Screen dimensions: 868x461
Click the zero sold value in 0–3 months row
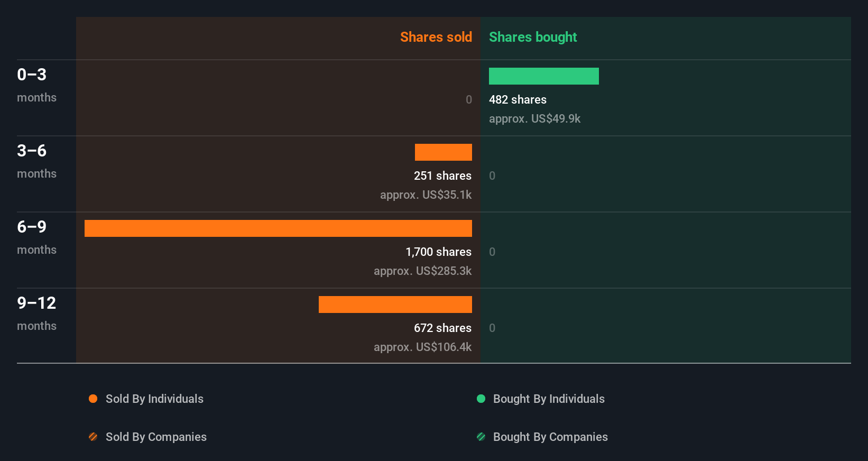coord(469,99)
